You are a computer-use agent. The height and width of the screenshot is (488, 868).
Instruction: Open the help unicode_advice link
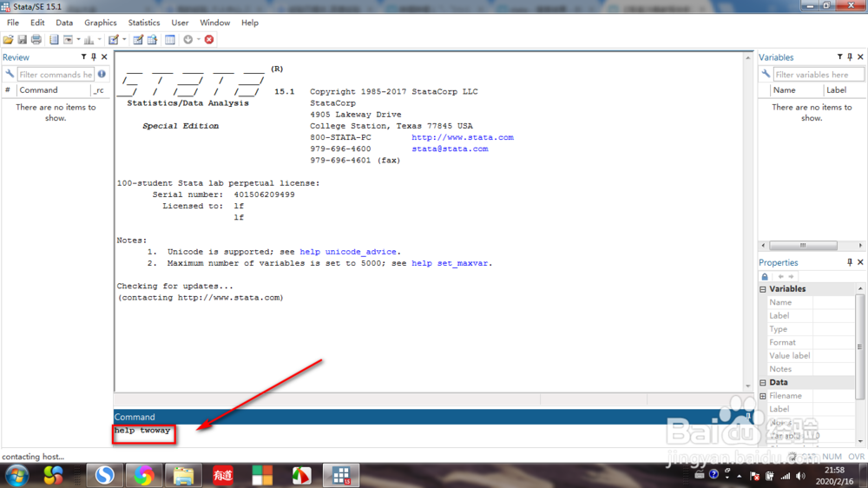click(348, 252)
